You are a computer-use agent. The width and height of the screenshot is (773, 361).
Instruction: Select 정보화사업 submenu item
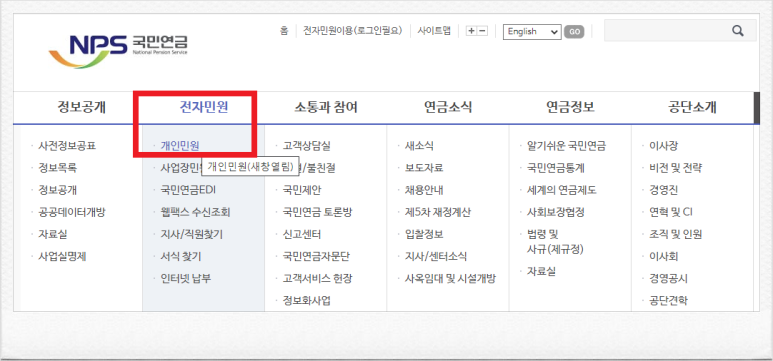pyautogui.click(x=307, y=301)
